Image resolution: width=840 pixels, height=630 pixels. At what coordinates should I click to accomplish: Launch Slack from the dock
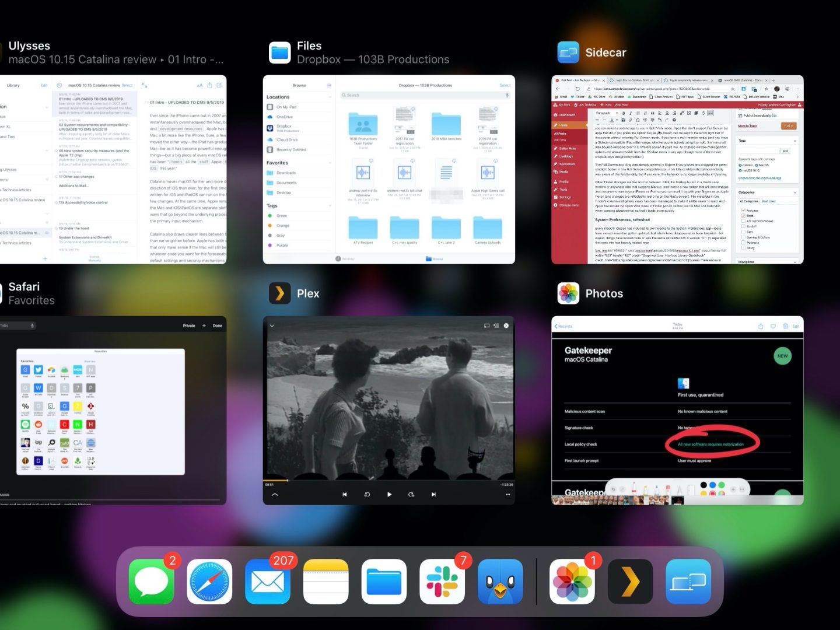442,582
